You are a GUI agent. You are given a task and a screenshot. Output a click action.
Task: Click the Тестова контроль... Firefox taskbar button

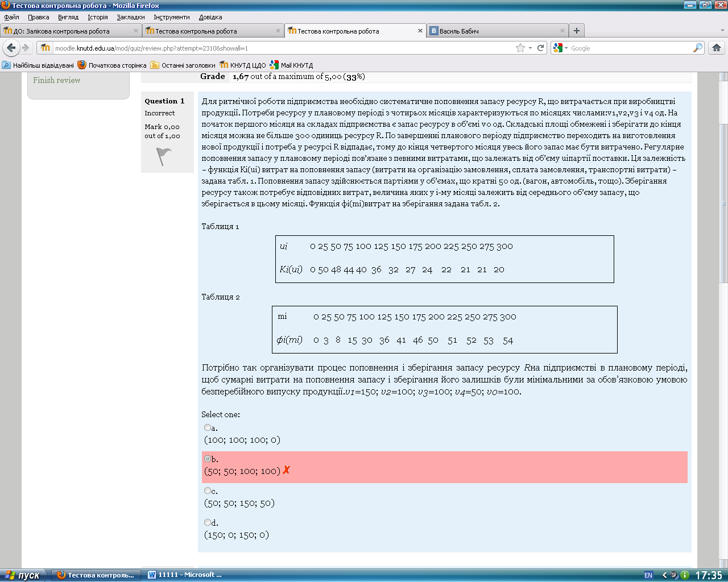pyautogui.click(x=96, y=575)
